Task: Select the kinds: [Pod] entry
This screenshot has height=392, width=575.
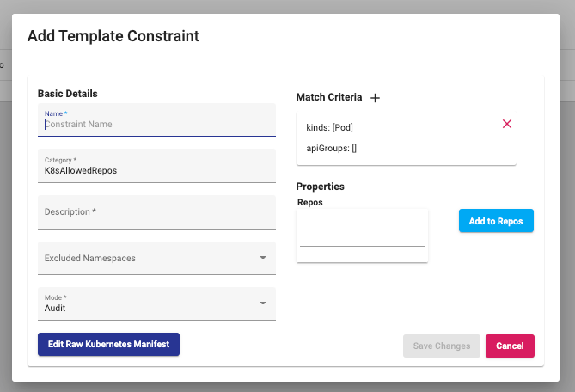Action: pos(330,127)
